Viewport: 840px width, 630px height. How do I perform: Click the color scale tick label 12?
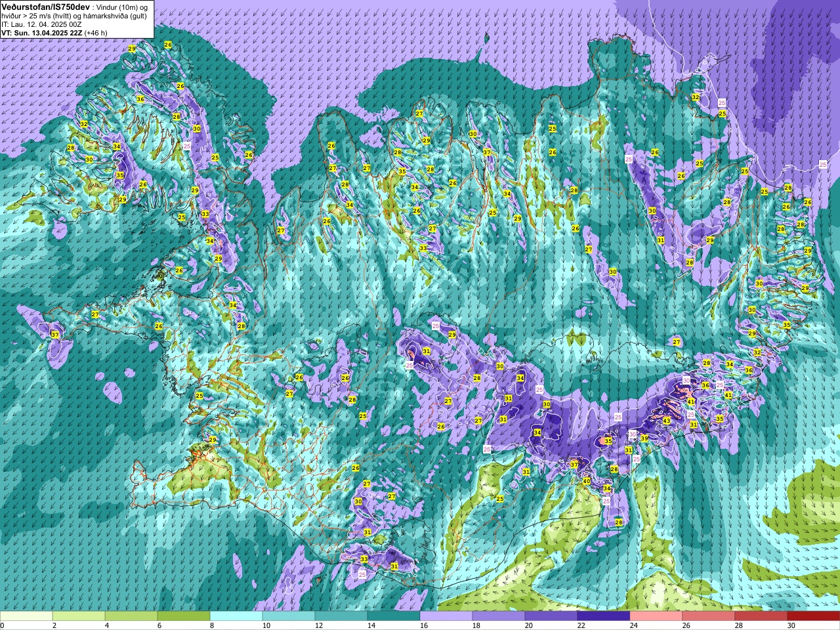(319, 625)
